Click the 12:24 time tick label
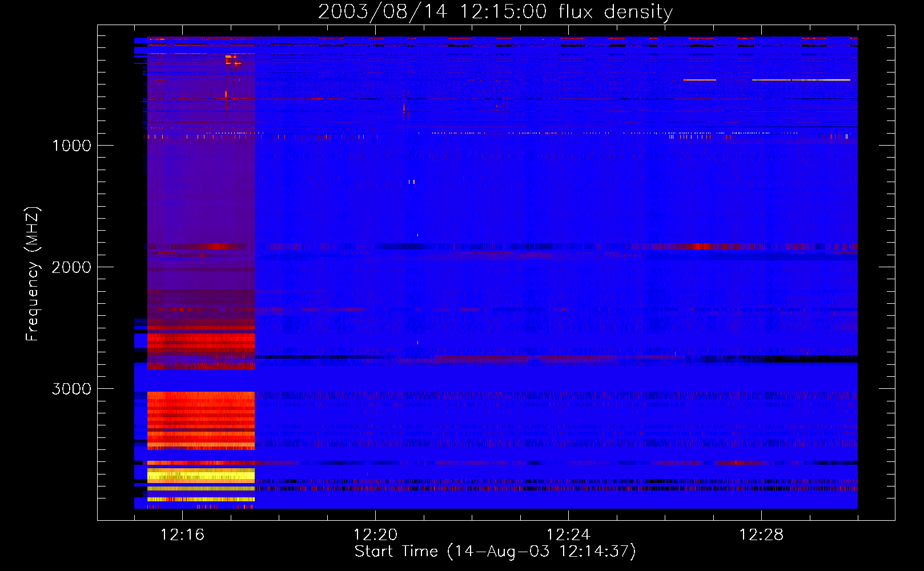 [x=568, y=535]
